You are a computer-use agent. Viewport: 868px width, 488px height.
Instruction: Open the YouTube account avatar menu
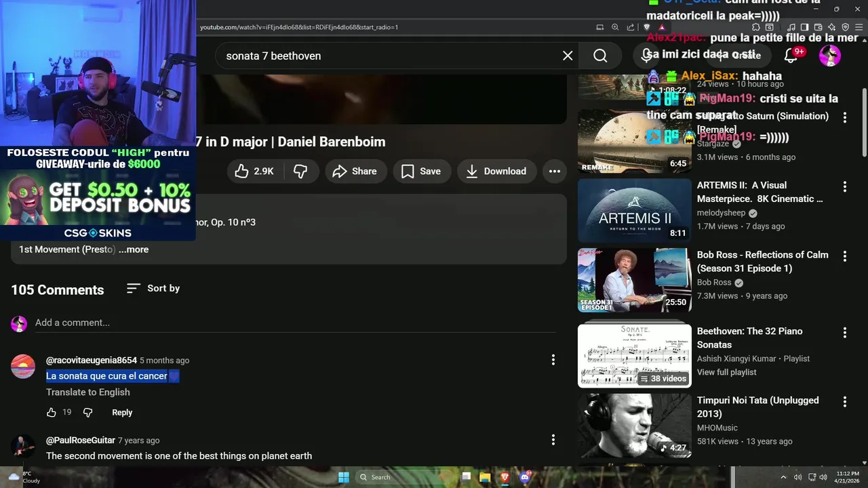tap(830, 56)
